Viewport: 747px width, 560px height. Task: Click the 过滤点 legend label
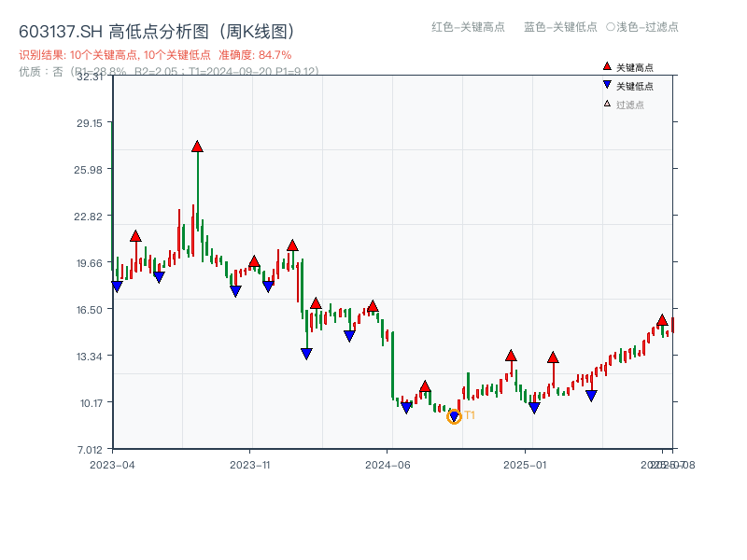629,105
